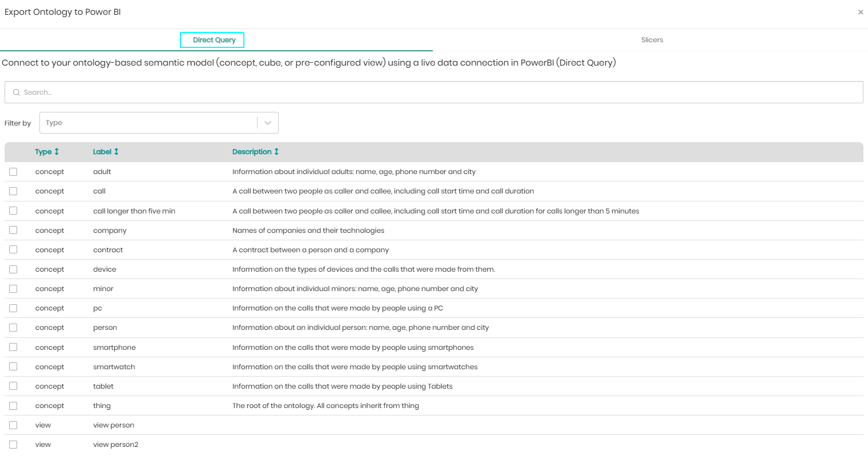Select the thing concept checkbox
The height and width of the screenshot is (460, 868).
(13, 406)
